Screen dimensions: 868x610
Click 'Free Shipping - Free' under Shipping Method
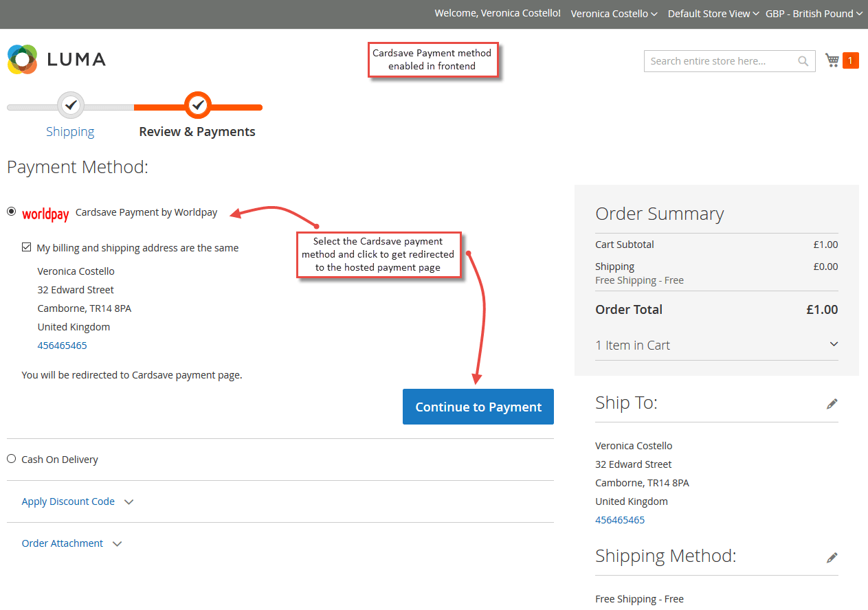tap(640, 599)
